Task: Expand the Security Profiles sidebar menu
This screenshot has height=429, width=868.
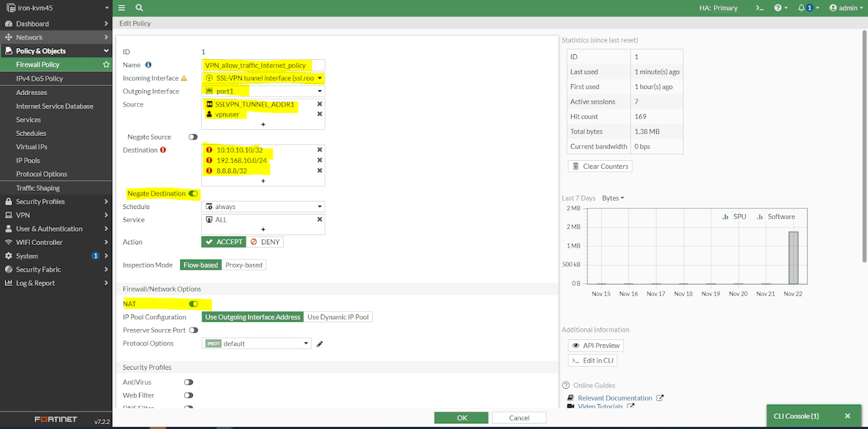Action: (x=56, y=202)
